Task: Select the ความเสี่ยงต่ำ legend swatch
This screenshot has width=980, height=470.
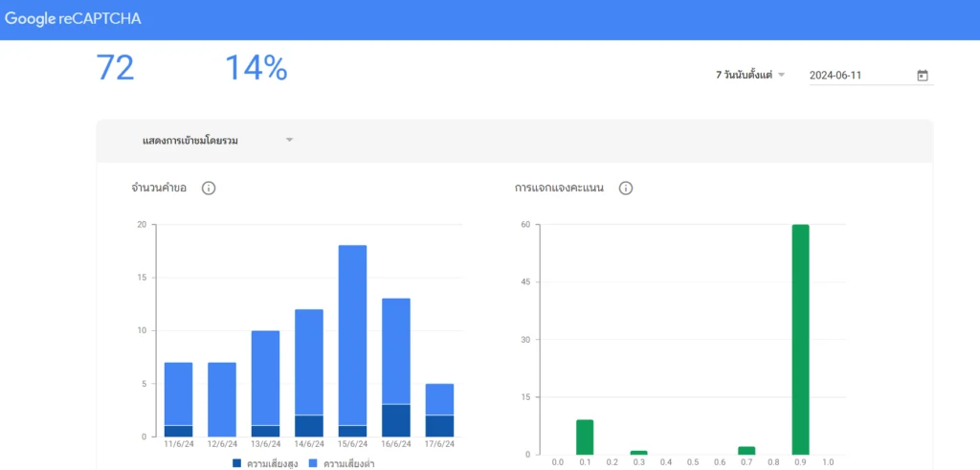Action: point(314,463)
